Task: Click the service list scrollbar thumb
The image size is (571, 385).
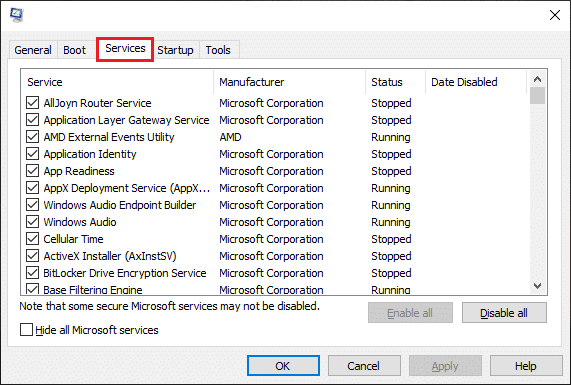Action: click(537, 95)
